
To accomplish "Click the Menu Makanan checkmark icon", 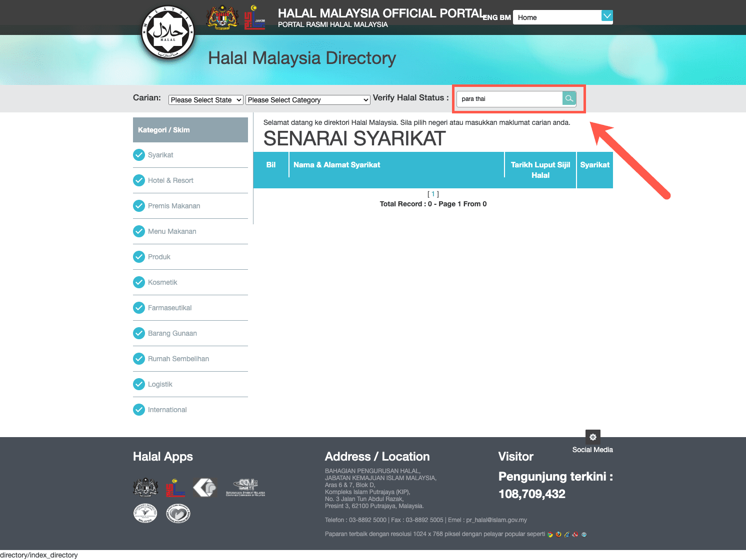I will pyautogui.click(x=139, y=231).
